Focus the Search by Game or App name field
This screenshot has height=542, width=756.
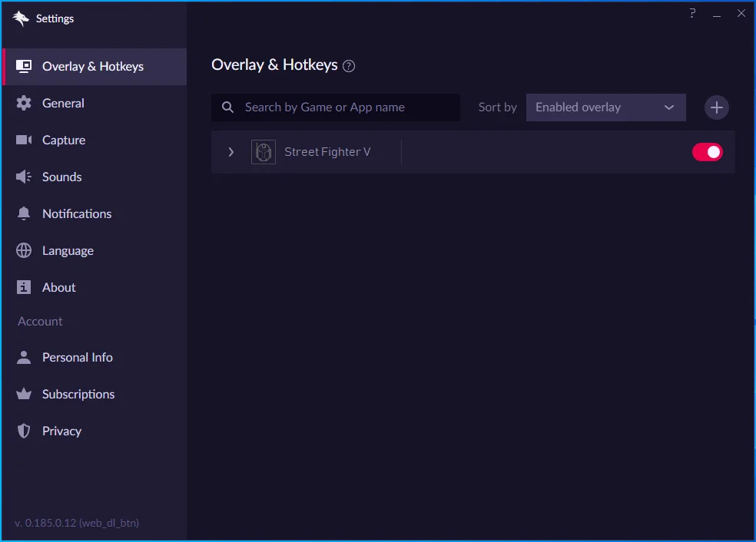pos(336,107)
